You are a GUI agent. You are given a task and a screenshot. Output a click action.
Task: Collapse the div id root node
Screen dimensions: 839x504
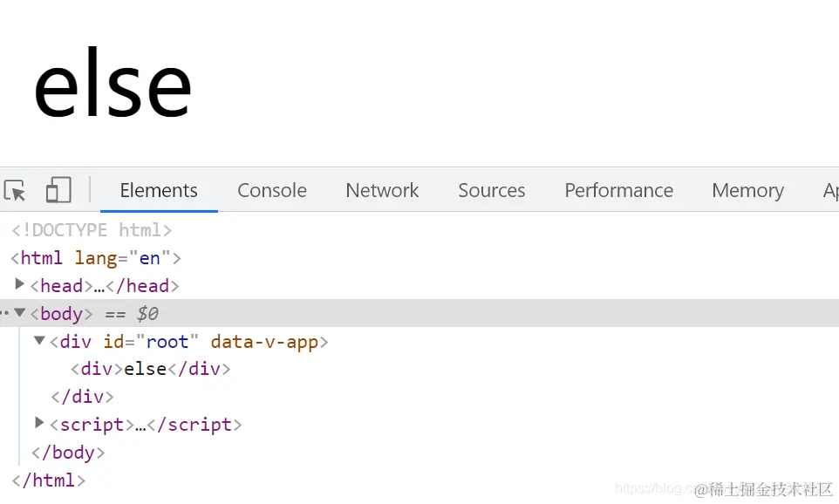[39, 340]
